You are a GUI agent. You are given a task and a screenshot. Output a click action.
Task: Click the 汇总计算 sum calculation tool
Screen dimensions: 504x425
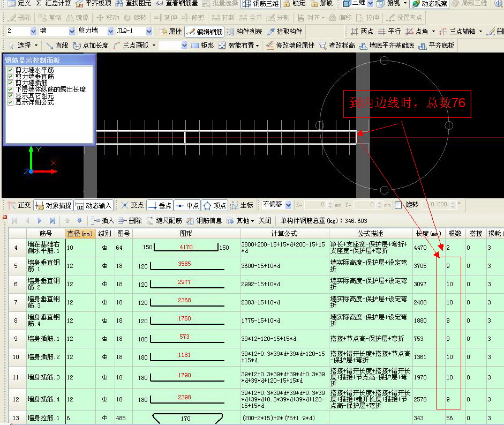click(54, 3)
